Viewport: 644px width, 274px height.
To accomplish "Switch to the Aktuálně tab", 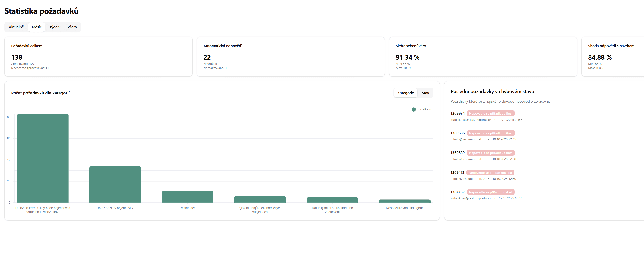I will point(16,27).
